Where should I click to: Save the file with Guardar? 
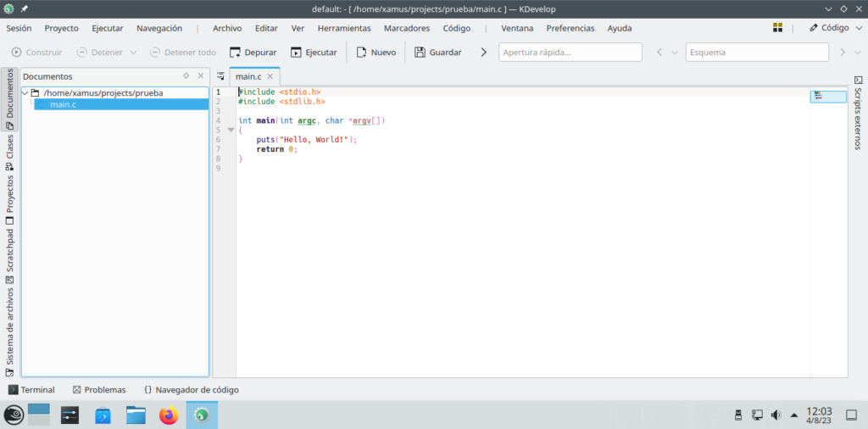(x=438, y=52)
